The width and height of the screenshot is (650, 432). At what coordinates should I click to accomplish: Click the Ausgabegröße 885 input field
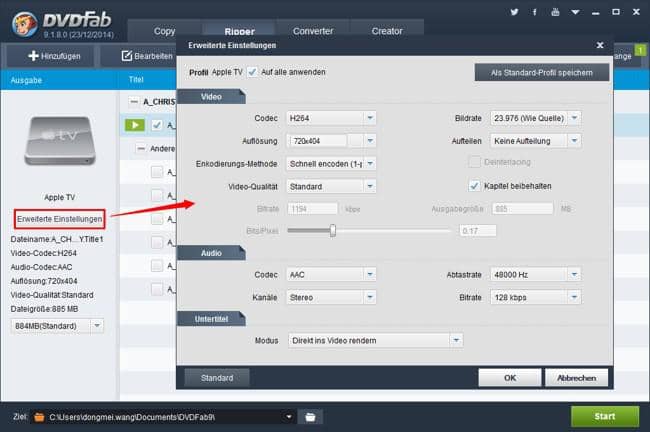(x=522, y=209)
